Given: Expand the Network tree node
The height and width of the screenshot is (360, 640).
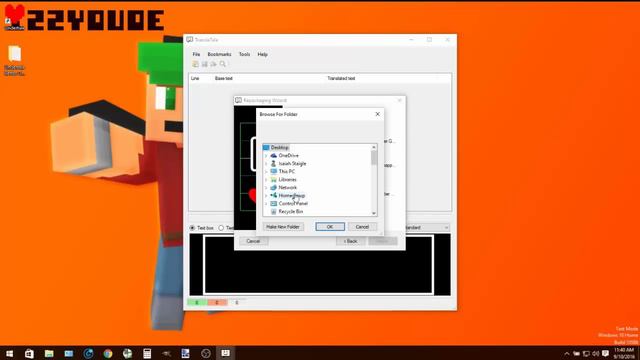Looking at the screenshot, I should 266,187.
